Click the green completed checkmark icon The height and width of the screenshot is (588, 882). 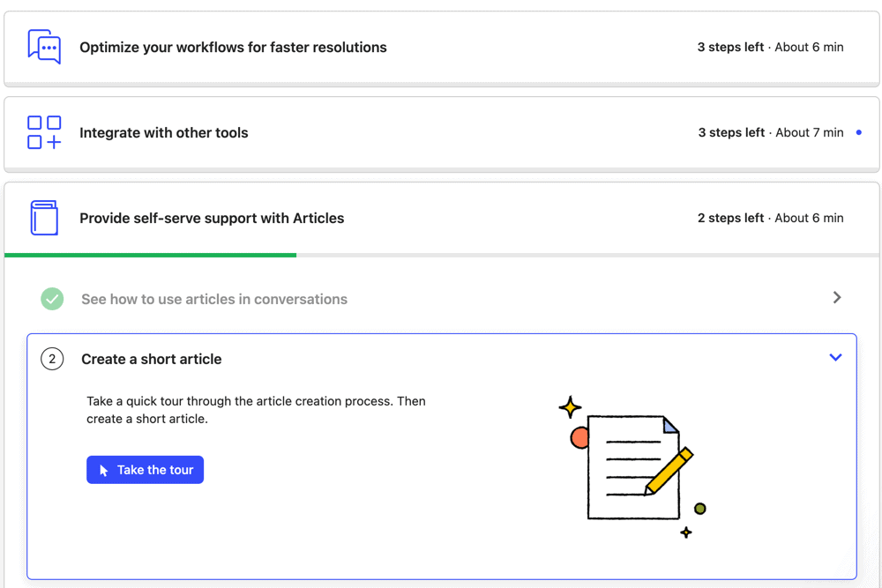click(x=52, y=299)
